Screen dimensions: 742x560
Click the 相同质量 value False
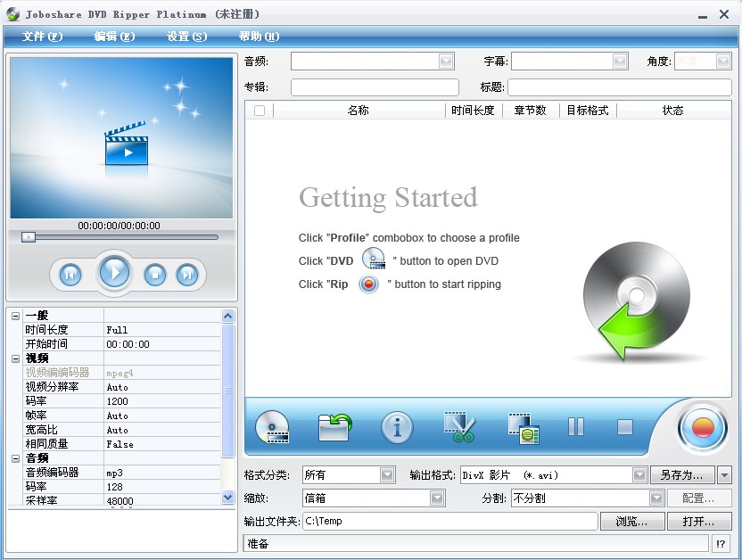click(x=162, y=444)
